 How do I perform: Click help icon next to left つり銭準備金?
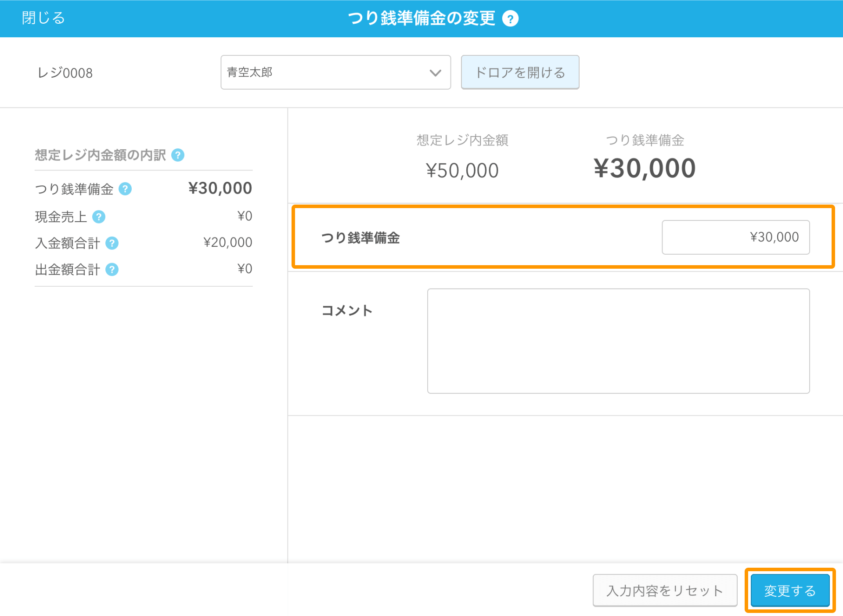coord(125,189)
